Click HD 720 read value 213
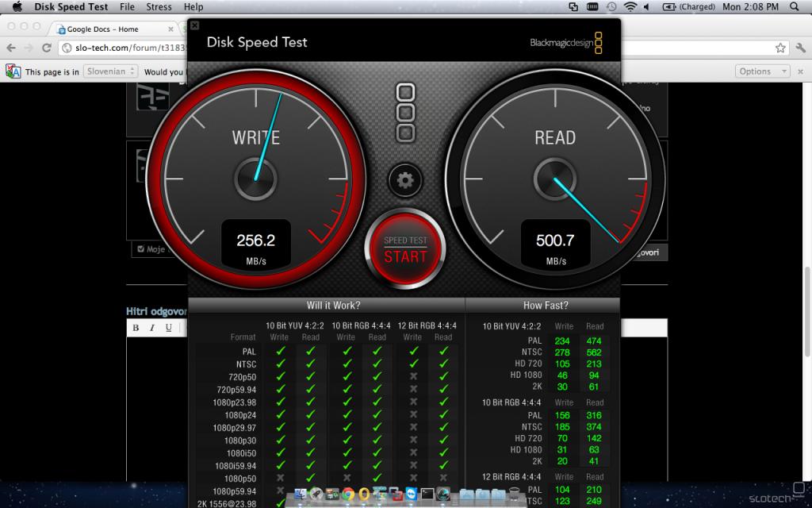Screen dimensions: 812x508 click(593, 364)
